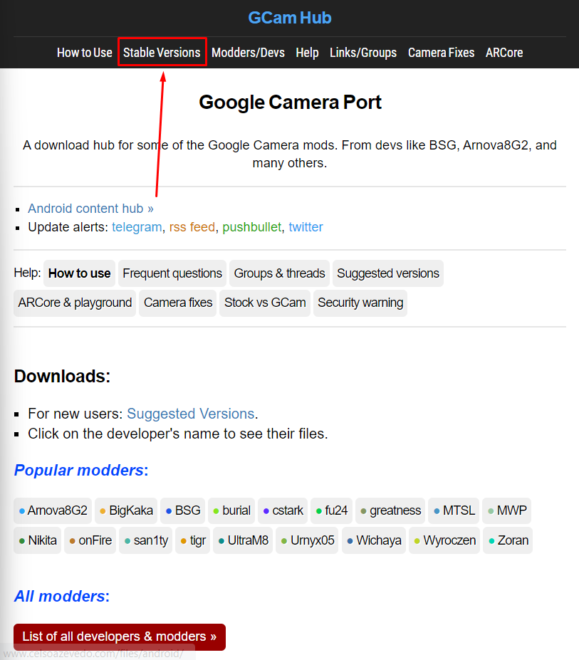Screen dimensions: 579x660
Task: Open the telegram update alerts link
Action: [137, 227]
